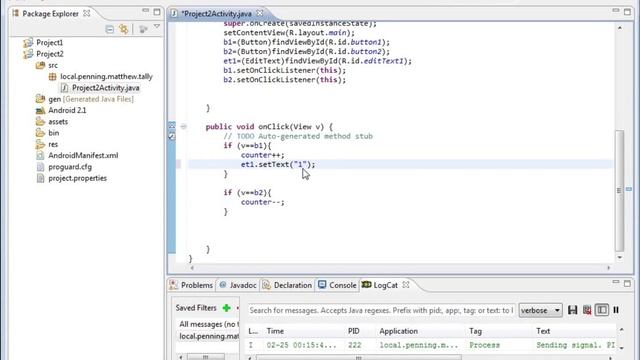The height and width of the screenshot is (360, 640).
Task: Open Package Explorer view menu triangle
Action: 157,27
